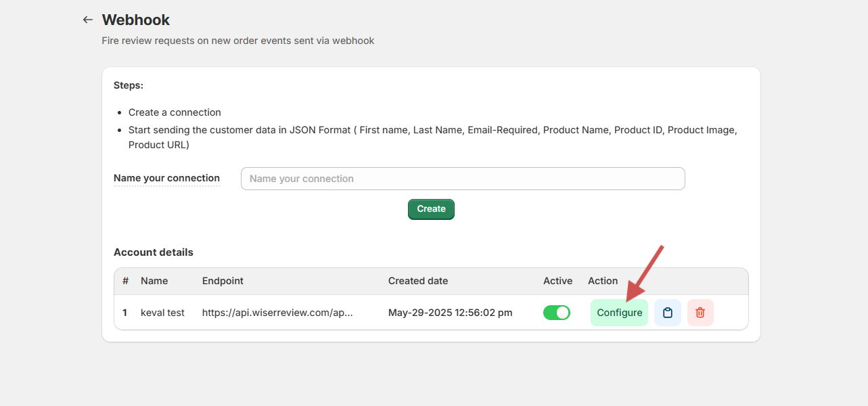Click the Active column header
868x406 pixels.
coord(557,281)
